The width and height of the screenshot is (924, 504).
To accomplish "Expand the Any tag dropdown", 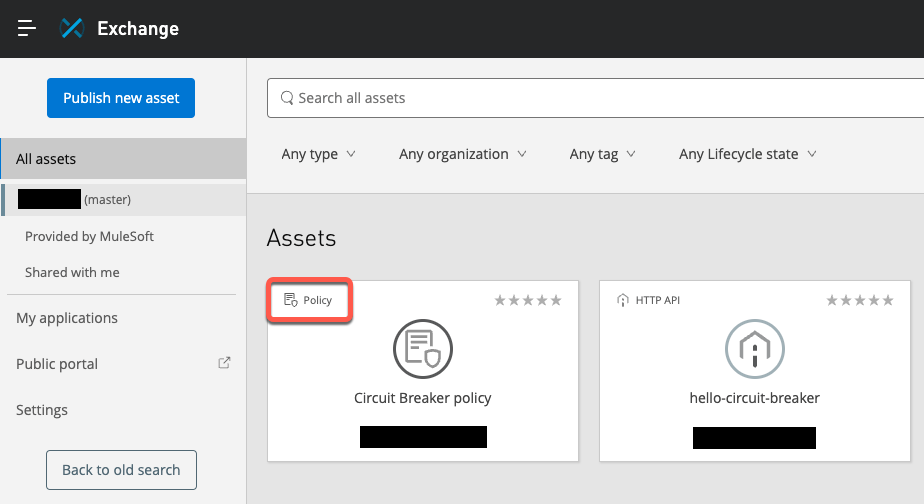I will [x=602, y=154].
